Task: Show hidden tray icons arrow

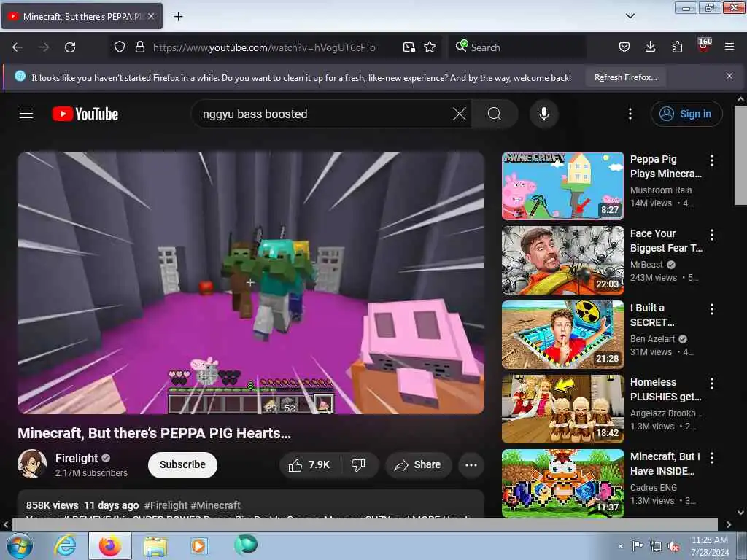Action: point(620,545)
